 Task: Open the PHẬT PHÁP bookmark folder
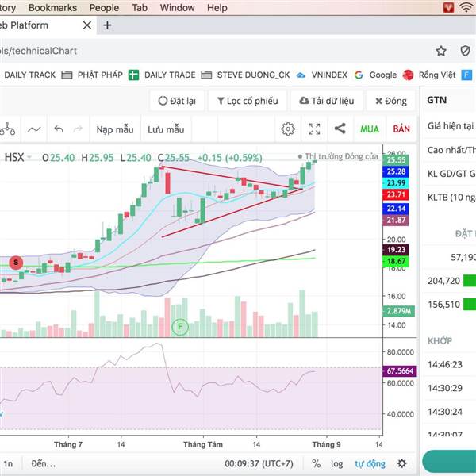point(92,75)
